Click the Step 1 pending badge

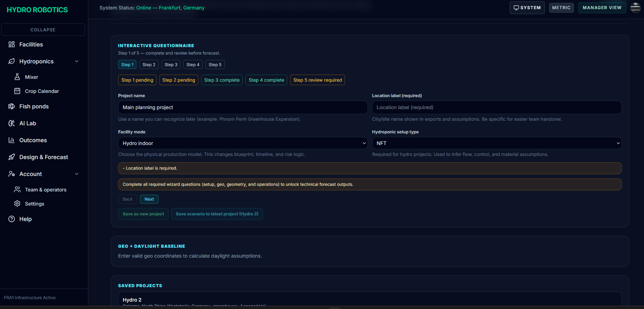point(137,80)
